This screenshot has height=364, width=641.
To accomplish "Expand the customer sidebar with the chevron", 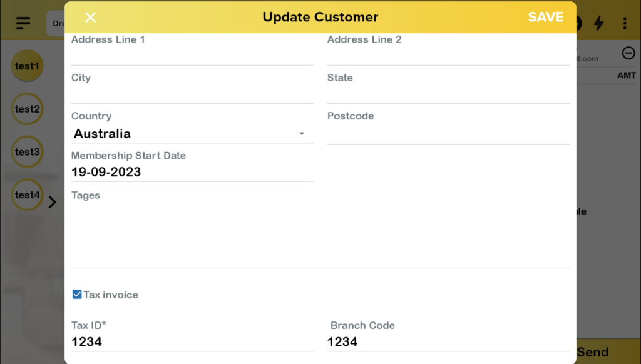I will [53, 202].
